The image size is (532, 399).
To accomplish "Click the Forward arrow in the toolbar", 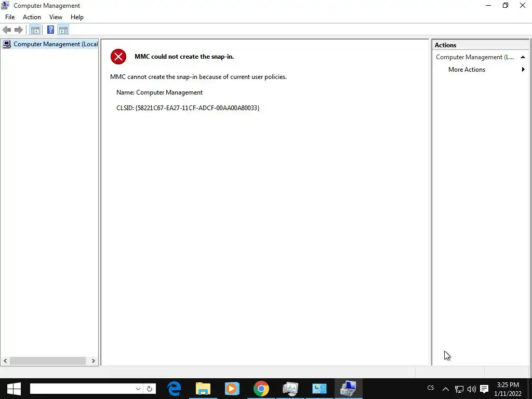I will tap(19, 30).
